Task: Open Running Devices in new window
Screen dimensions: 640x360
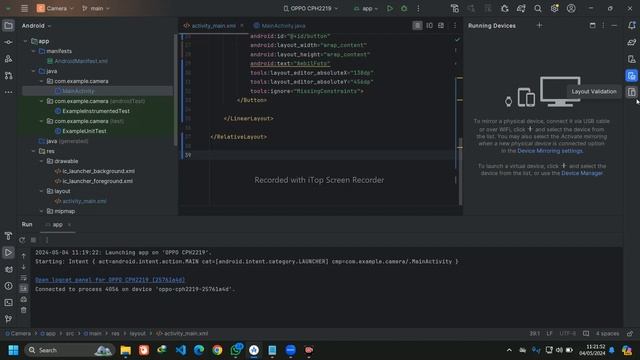Action: point(592,25)
